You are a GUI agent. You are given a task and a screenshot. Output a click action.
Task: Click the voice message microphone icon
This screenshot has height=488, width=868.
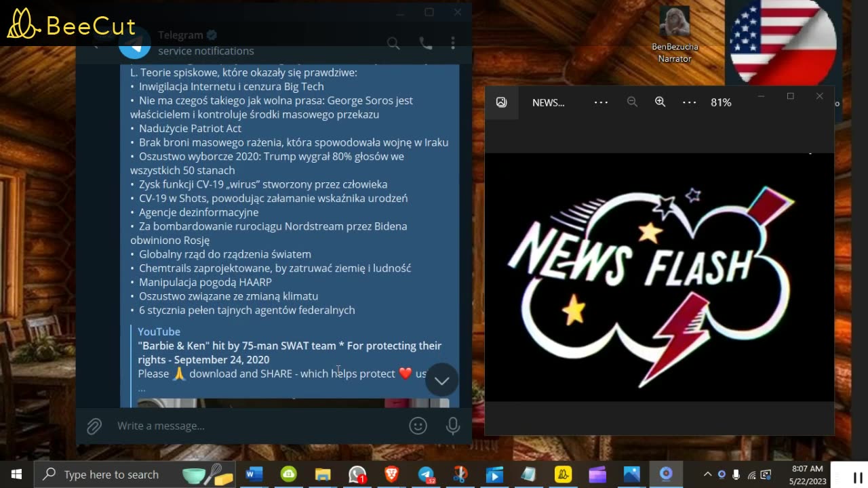pos(453,426)
